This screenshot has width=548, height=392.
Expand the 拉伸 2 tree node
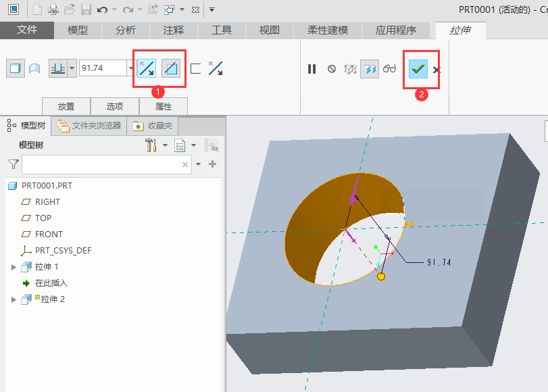tap(14, 299)
